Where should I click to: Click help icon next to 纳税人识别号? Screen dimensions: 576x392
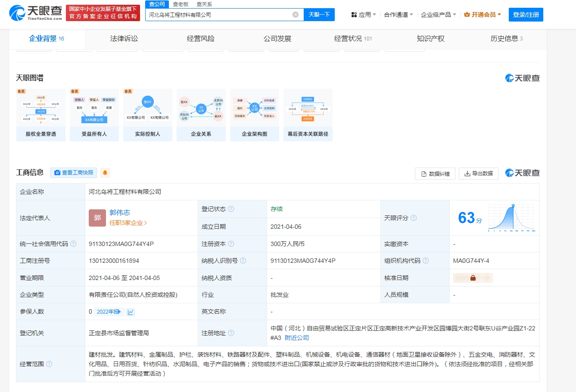pos(243,261)
